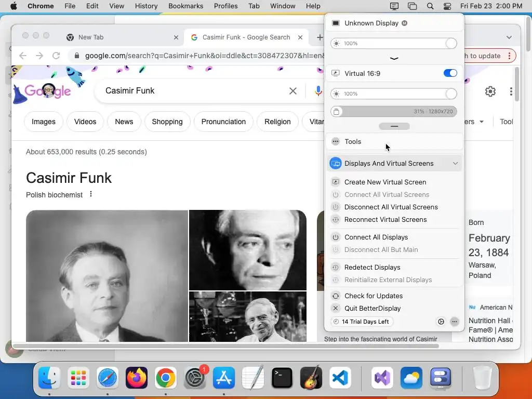Open more options next to Polish biochemist
The height and width of the screenshot is (399, 532).
(x=90, y=194)
